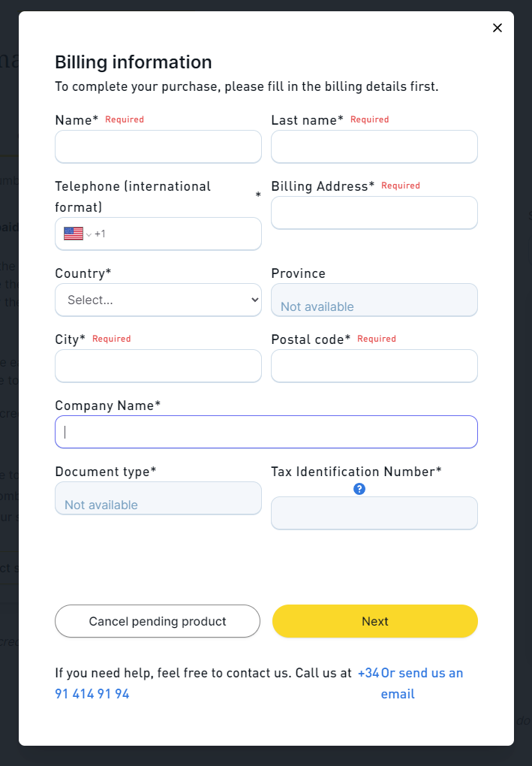Viewport: 532px width, 766px height.
Task: Open the Country select dropdown
Action: [158, 300]
